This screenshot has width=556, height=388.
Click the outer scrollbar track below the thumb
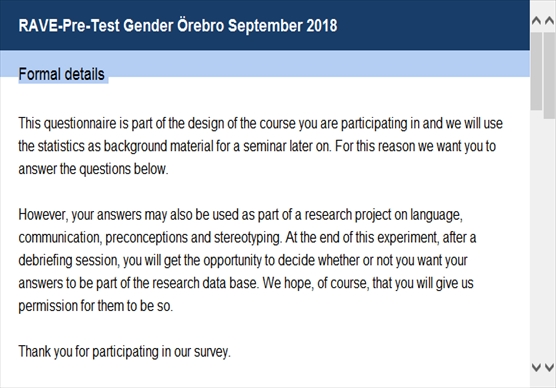tap(550, 239)
